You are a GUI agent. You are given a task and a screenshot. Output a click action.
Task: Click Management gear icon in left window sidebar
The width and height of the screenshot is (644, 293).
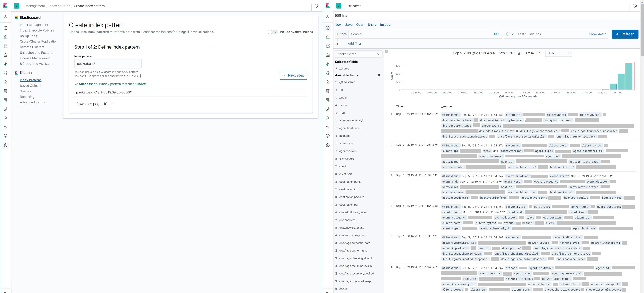tap(5, 145)
